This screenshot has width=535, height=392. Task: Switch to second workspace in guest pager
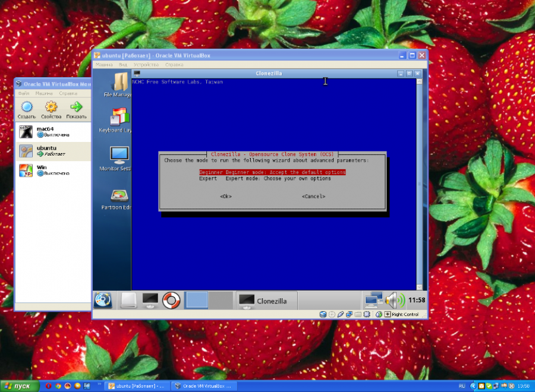point(221,301)
